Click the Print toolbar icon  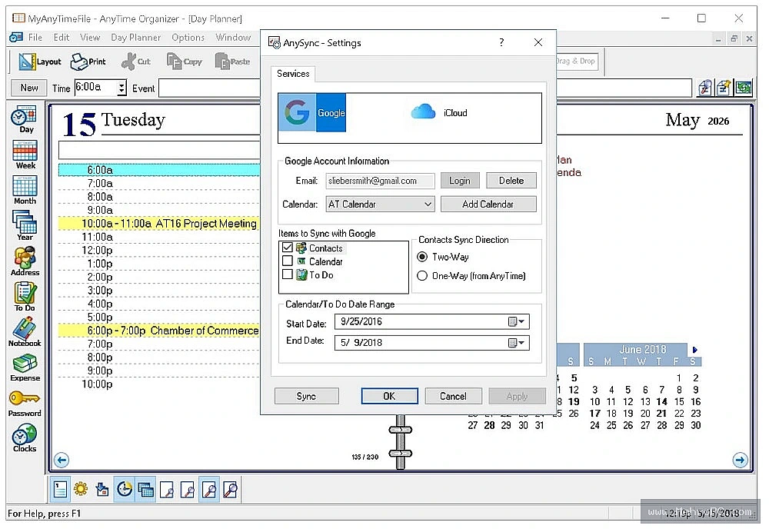[x=88, y=62]
